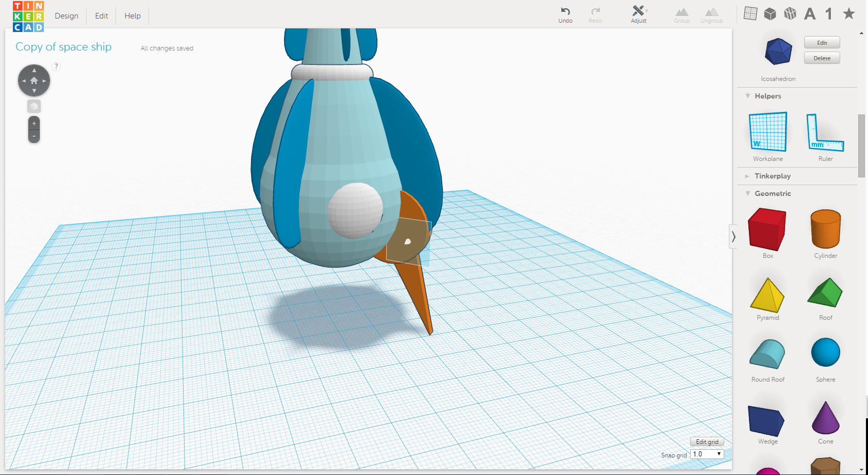Pick the Round Roof shape
Viewport: 868px width, 475px height.
[767, 354]
